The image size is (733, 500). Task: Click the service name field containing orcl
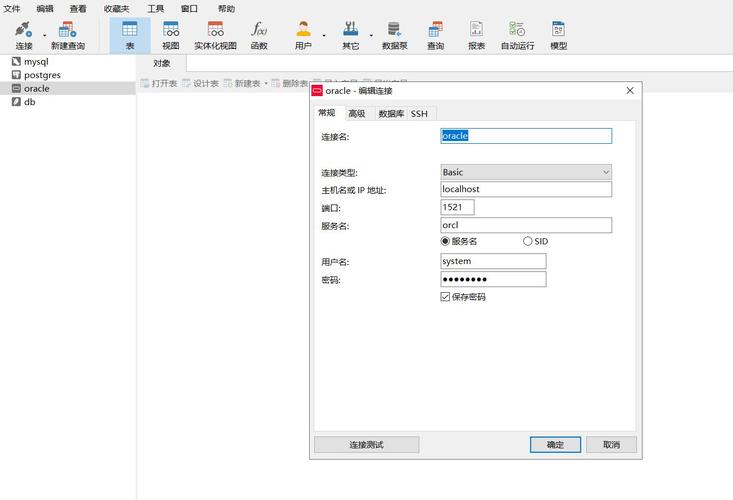click(526, 225)
